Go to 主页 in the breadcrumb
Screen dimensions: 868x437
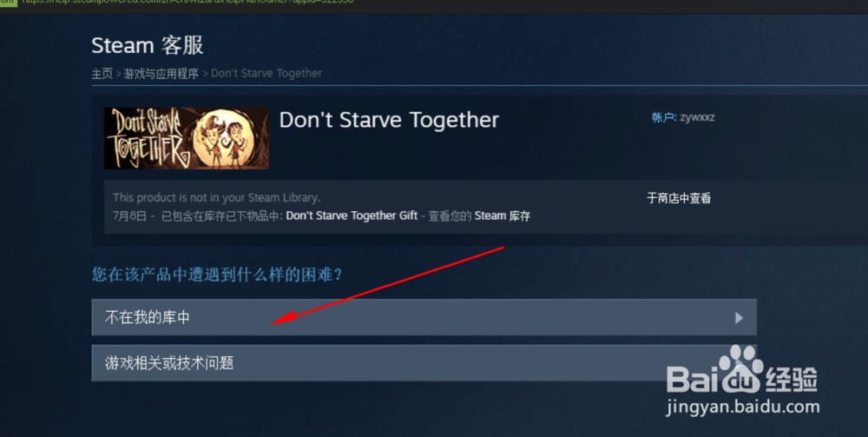(102, 73)
